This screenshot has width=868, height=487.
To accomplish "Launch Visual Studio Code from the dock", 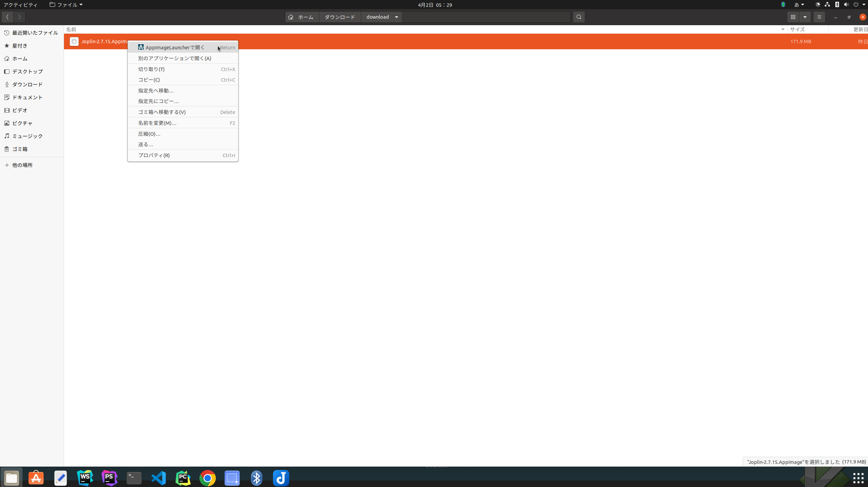I will 159,478.
